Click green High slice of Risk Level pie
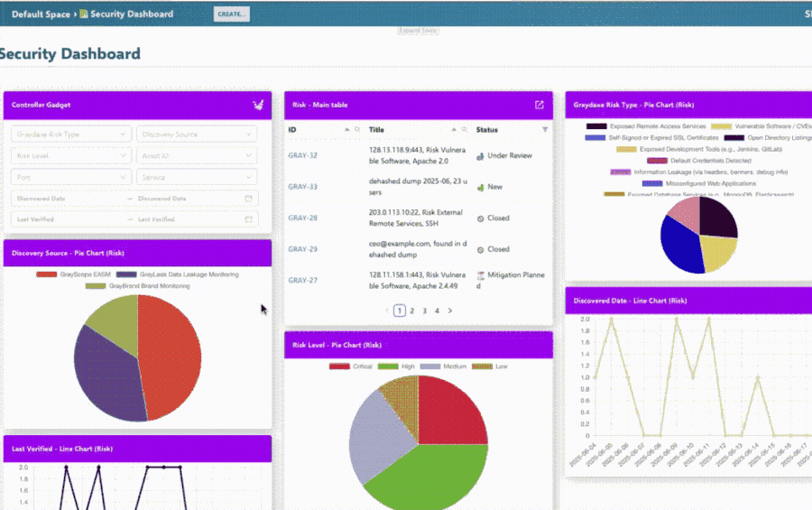 pos(429,477)
